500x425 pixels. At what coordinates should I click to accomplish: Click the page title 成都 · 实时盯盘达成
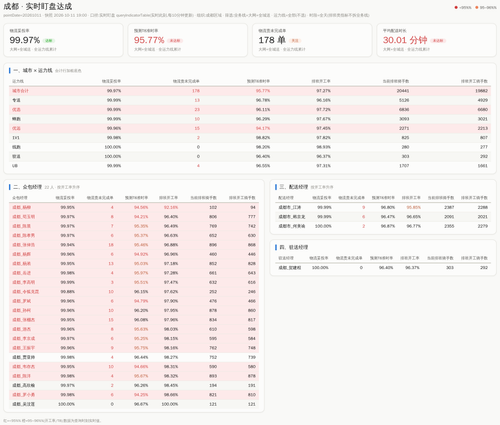38,6
